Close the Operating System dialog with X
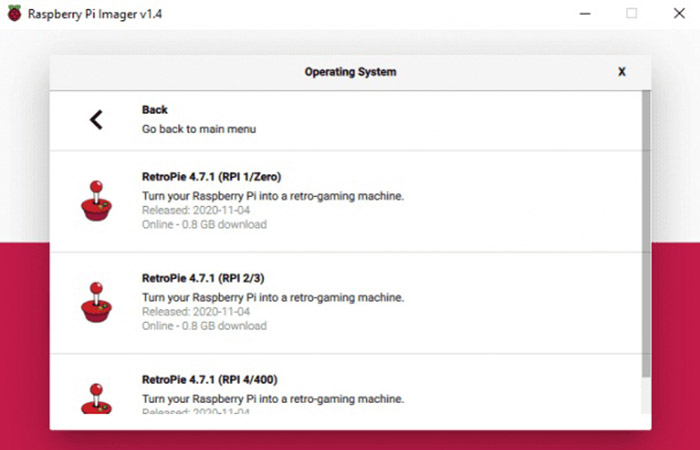 click(x=621, y=71)
